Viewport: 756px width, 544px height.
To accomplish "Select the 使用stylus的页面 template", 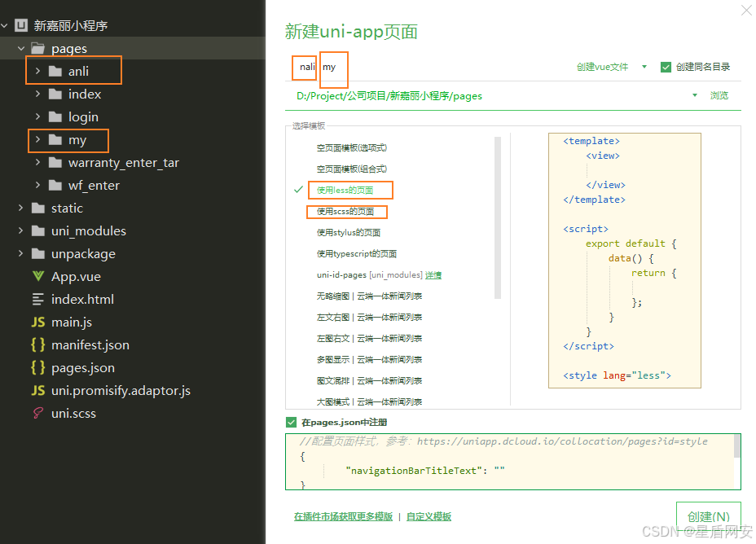I will [348, 233].
